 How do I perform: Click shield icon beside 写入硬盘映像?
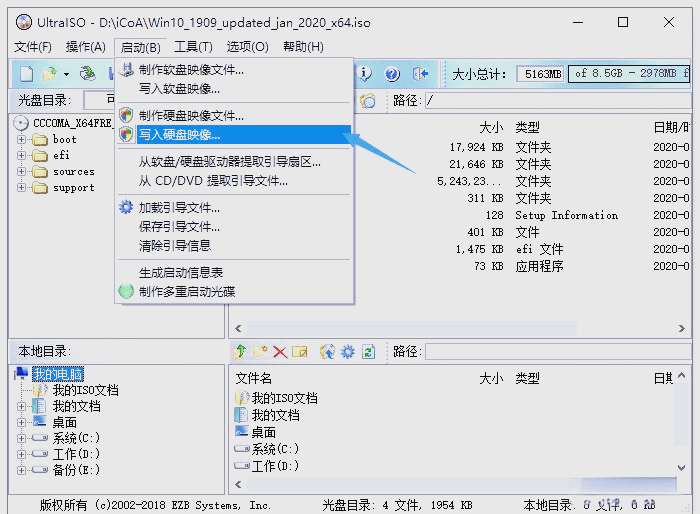tap(126, 134)
